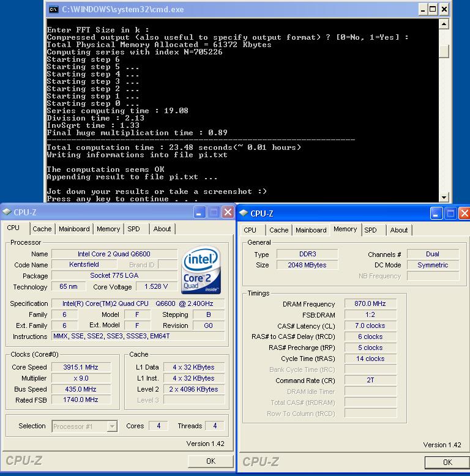The height and width of the screenshot is (476, 470).
Task: Click the memory Size value 2048 MBytes
Action: (x=307, y=265)
